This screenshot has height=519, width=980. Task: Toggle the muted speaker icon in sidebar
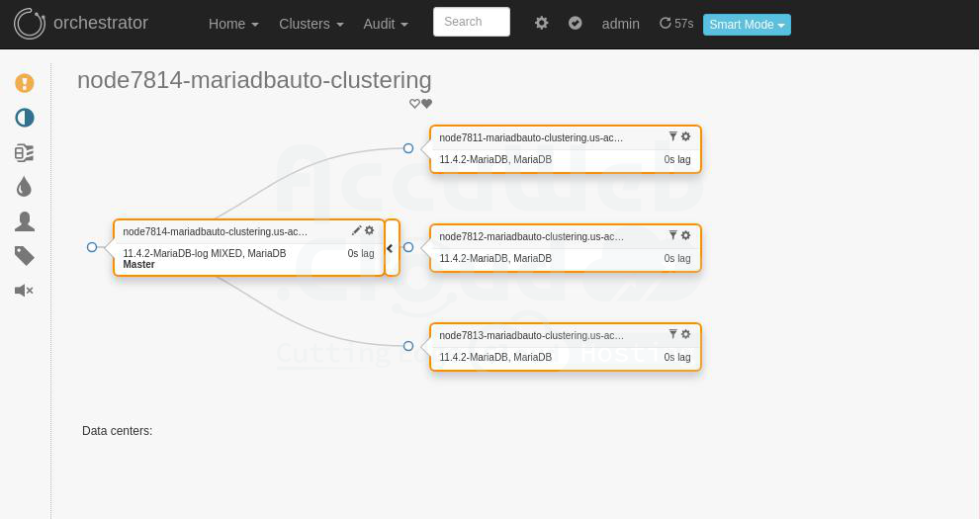tap(25, 290)
